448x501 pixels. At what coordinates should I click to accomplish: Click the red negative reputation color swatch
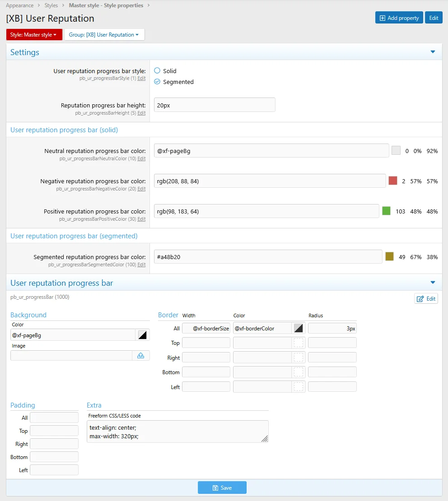(x=392, y=181)
